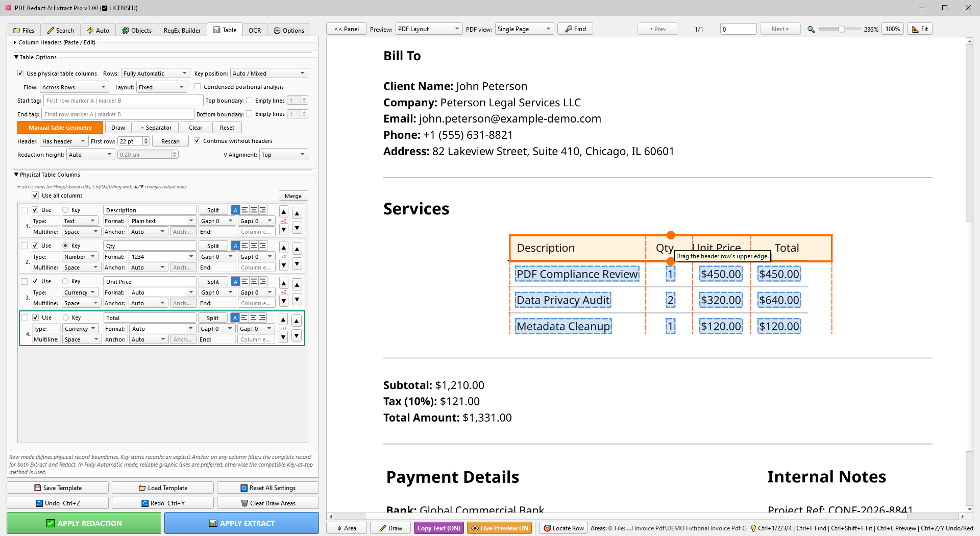Right-align the Total column

[262, 318]
